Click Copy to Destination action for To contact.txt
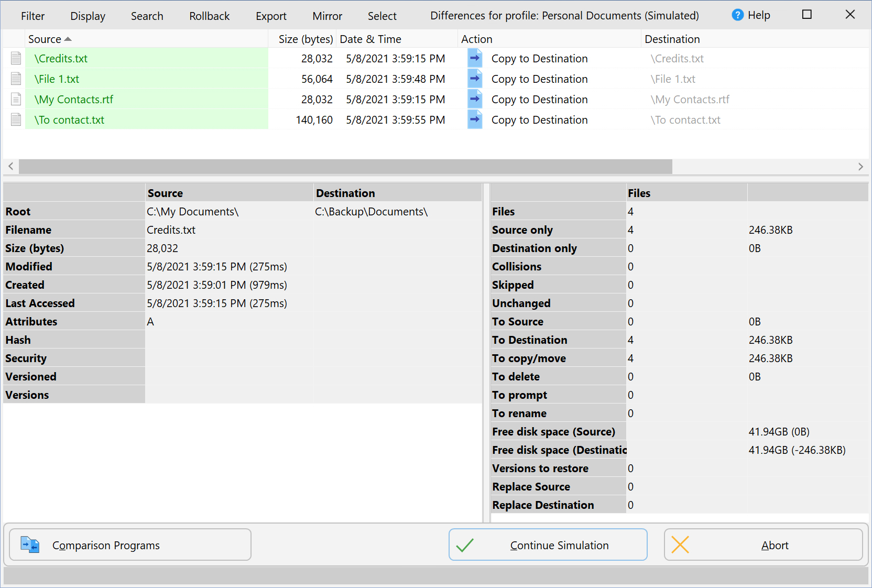The image size is (872, 588). tap(540, 120)
